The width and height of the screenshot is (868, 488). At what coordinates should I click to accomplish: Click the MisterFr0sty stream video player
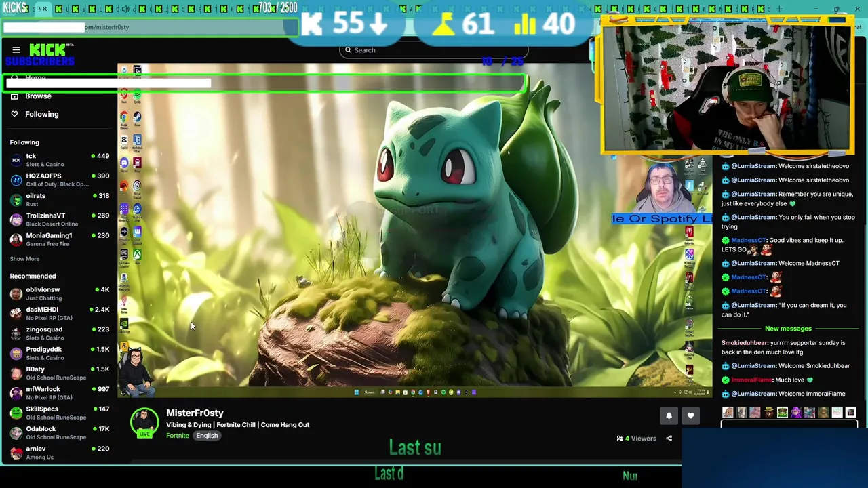pyautogui.click(x=415, y=230)
